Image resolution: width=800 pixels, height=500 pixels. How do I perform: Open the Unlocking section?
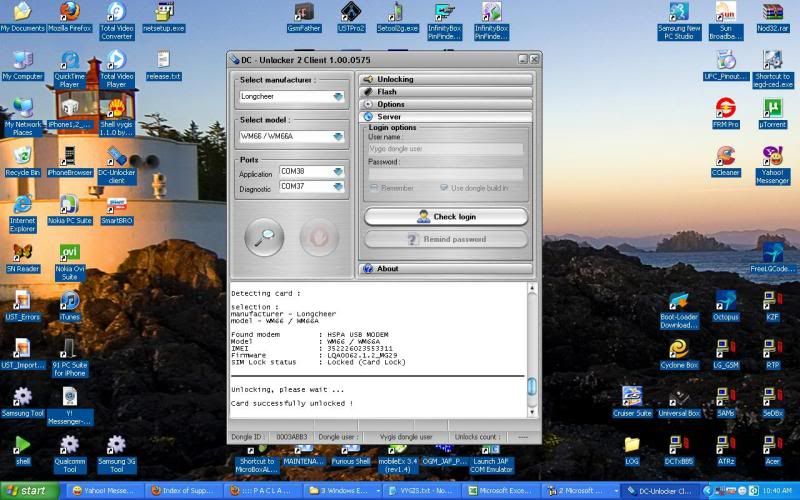point(446,79)
